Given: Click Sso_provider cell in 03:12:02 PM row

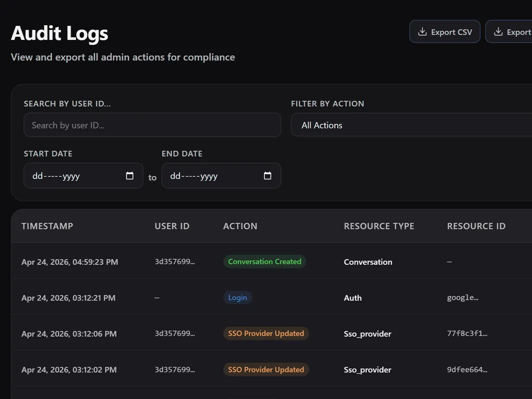Looking at the screenshot, I should [x=367, y=370].
